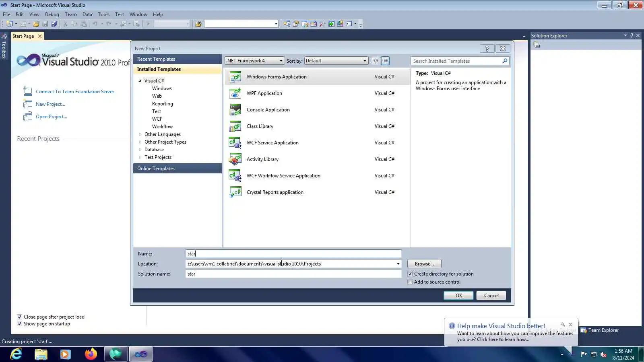Open the File menu
Screen dimensions: 644x362
(x=6, y=14)
